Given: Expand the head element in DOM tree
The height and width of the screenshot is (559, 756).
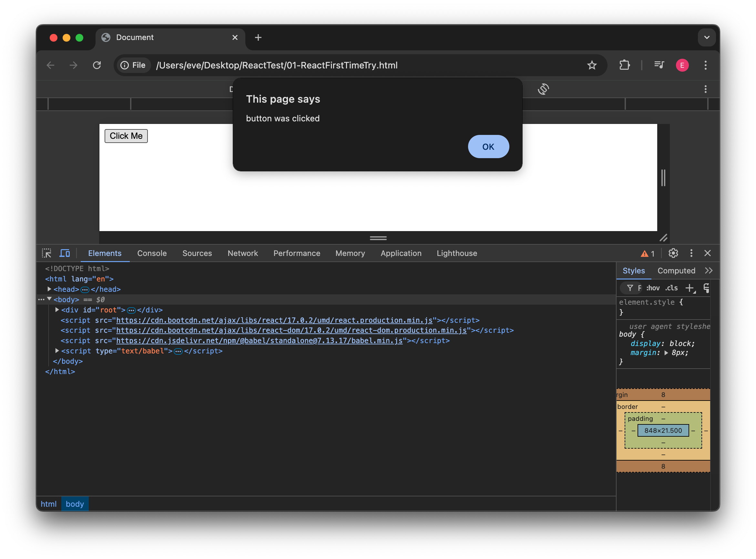Looking at the screenshot, I should pyautogui.click(x=49, y=289).
